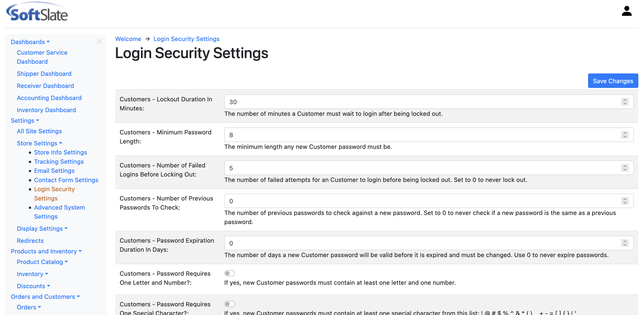The height and width of the screenshot is (315, 644).
Task: Collapse the Settings menu
Action: tap(25, 121)
